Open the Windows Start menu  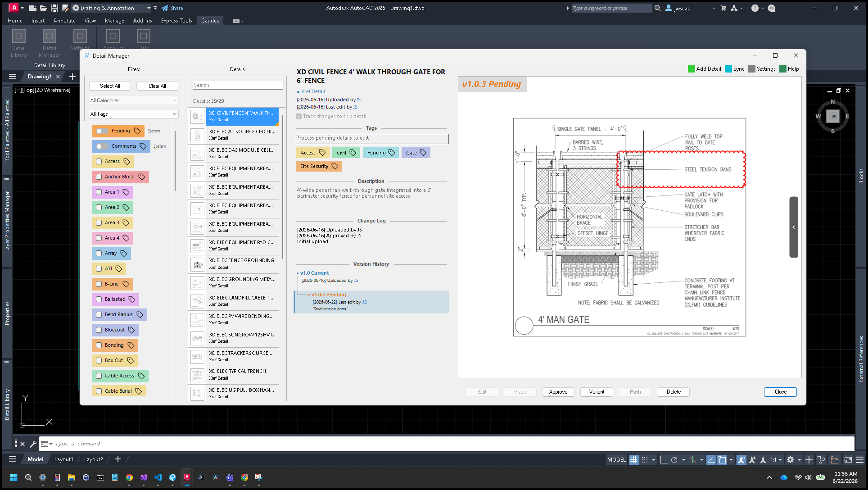point(14,477)
